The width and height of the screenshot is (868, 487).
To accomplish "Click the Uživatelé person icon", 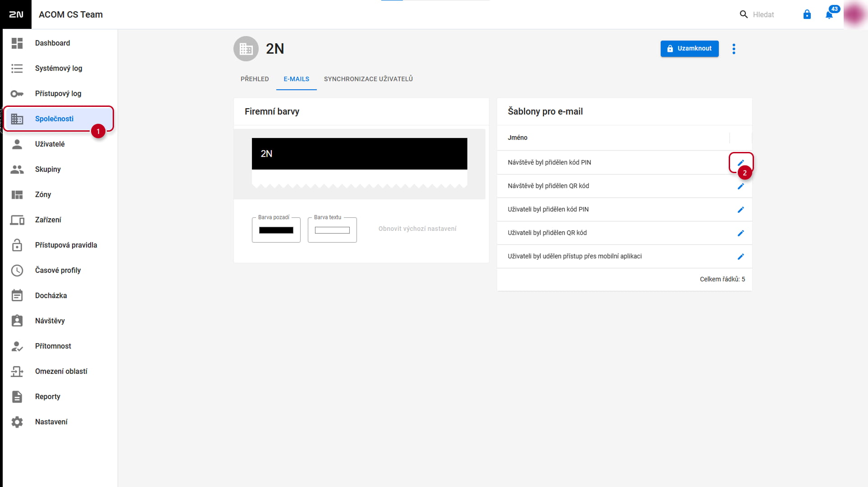I will (x=17, y=144).
